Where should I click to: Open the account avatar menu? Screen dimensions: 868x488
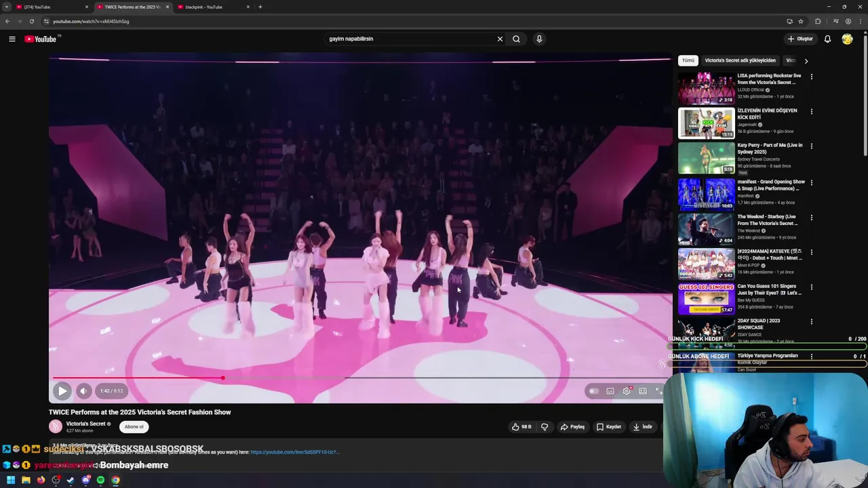pyautogui.click(x=847, y=39)
